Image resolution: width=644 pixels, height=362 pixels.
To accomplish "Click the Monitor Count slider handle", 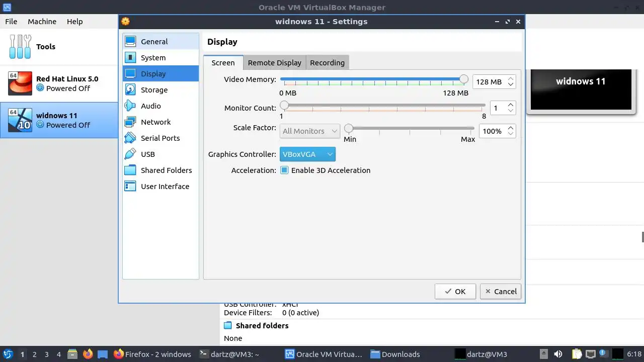I will [284, 105].
